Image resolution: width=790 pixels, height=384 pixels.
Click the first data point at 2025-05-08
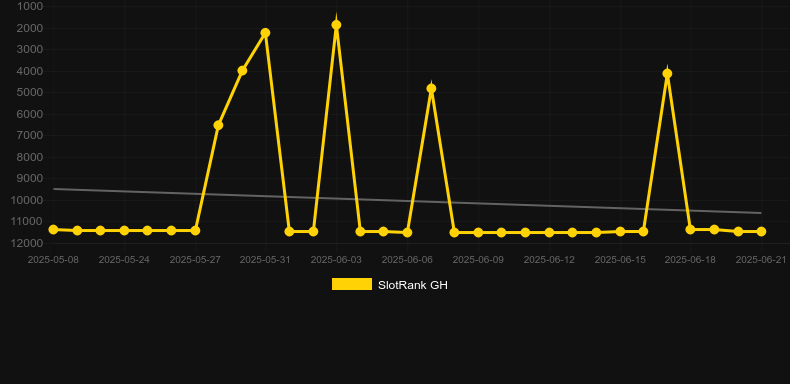(x=53, y=229)
